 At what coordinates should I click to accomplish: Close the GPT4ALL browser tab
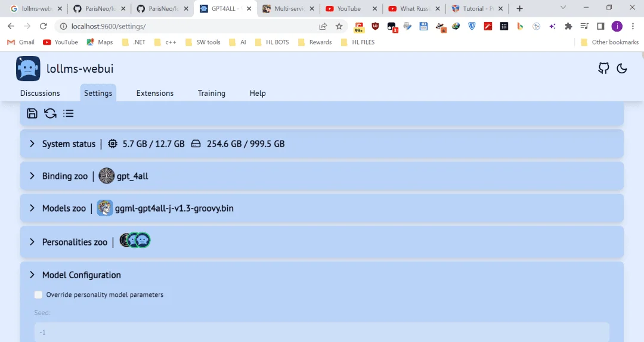pos(249,8)
